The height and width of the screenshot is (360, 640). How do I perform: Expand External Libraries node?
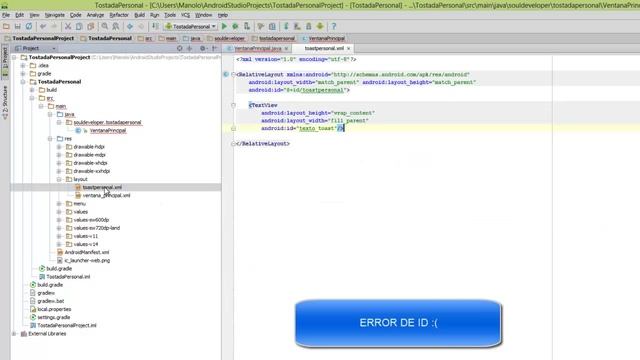pos(14,333)
